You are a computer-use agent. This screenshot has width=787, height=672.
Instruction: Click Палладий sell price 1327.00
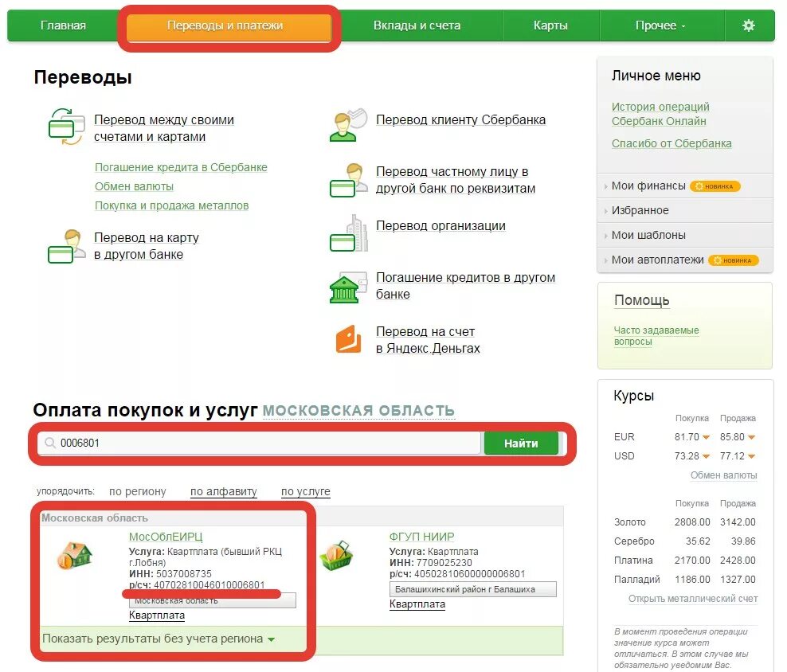(738, 579)
